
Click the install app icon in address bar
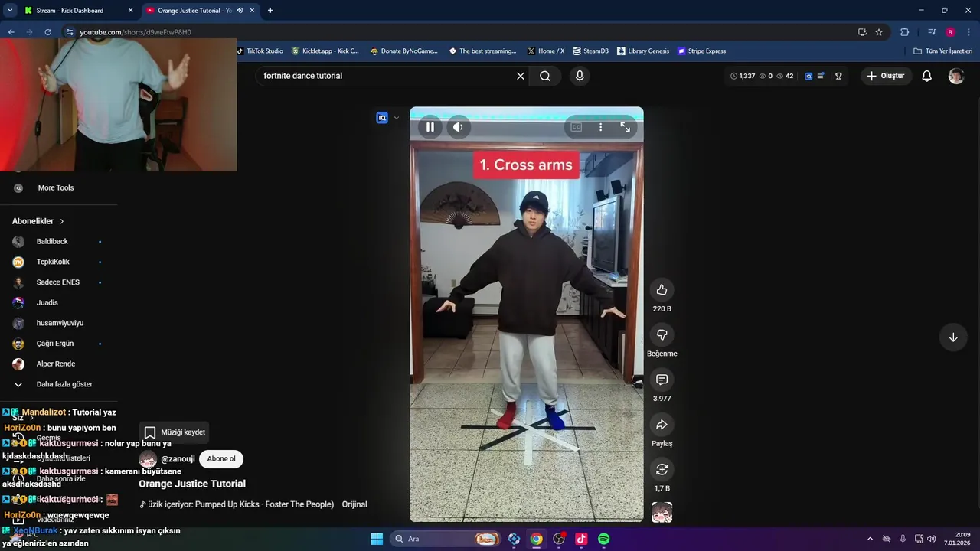(x=862, y=32)
